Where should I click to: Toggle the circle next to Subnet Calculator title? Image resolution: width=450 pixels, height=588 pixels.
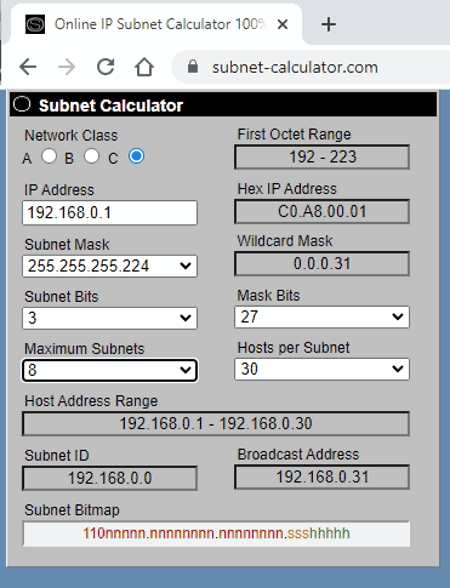point(22,104)
